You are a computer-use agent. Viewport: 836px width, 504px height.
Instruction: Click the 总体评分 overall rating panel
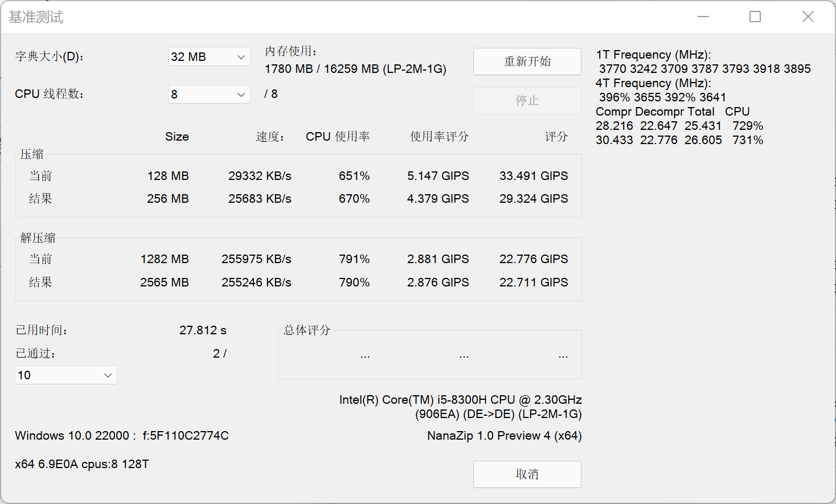click(430, 353)
